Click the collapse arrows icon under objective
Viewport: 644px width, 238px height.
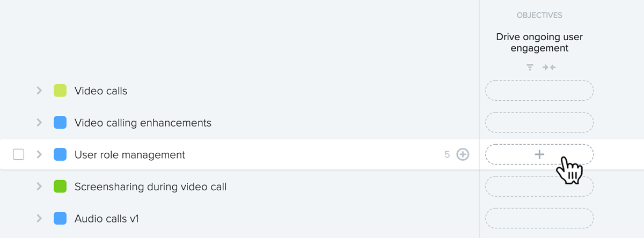pos(549,68)
